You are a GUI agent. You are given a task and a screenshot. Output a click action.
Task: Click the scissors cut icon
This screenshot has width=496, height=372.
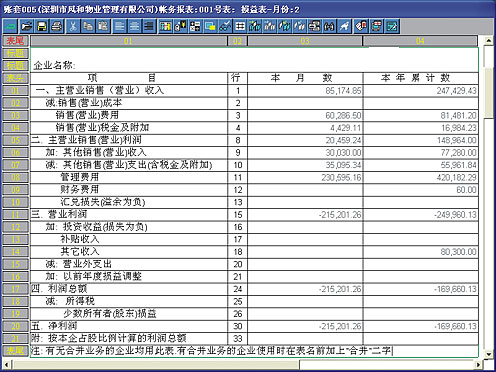[73, 26]
